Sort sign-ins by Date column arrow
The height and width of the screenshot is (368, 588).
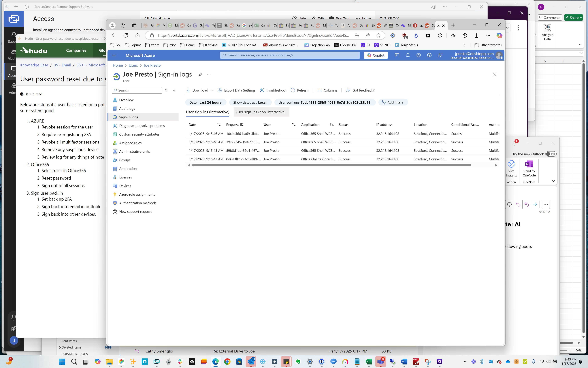click(x=219, y=125)
